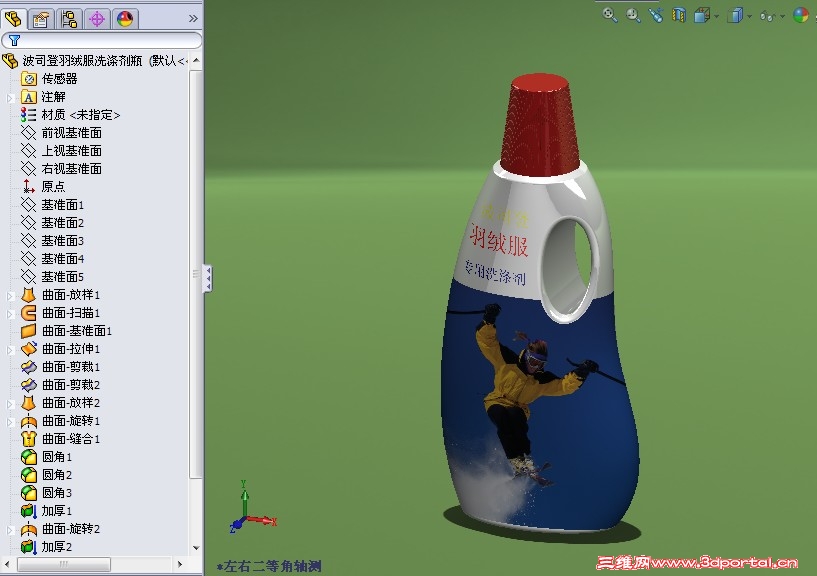Toggle the Section View tool
This screenshot has width=817, height=576.
click(678, 15)
